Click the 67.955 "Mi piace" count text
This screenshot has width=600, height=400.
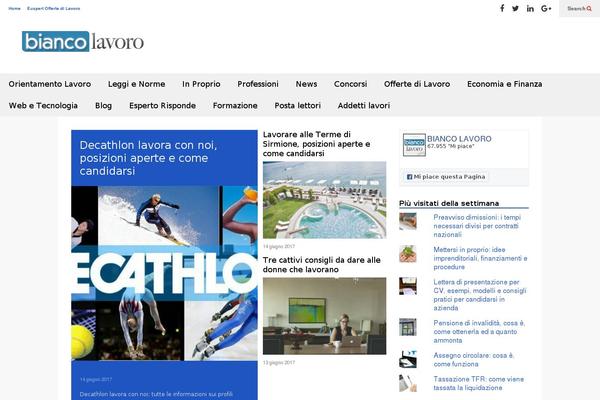(451, 146)
